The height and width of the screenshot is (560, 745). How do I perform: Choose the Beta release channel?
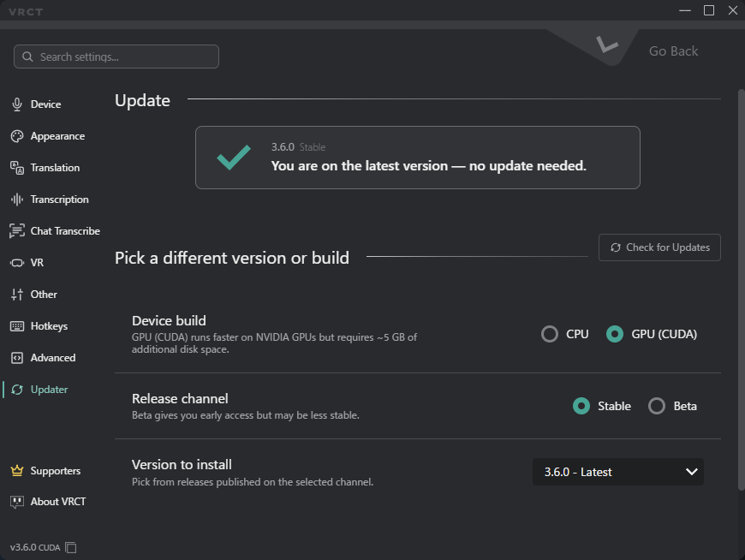(x=657, y=406)
